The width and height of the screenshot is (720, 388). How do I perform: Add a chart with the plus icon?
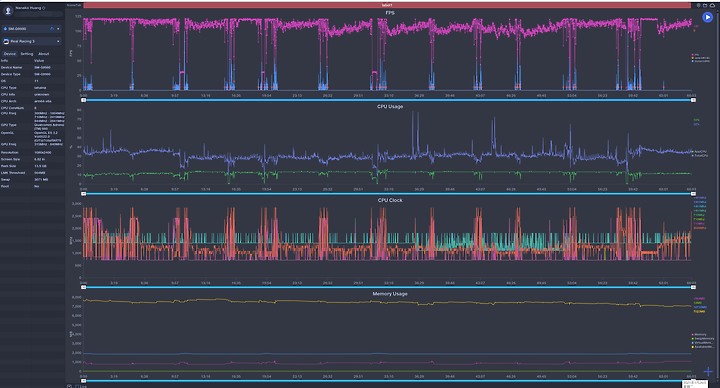(x=708, y=371)
